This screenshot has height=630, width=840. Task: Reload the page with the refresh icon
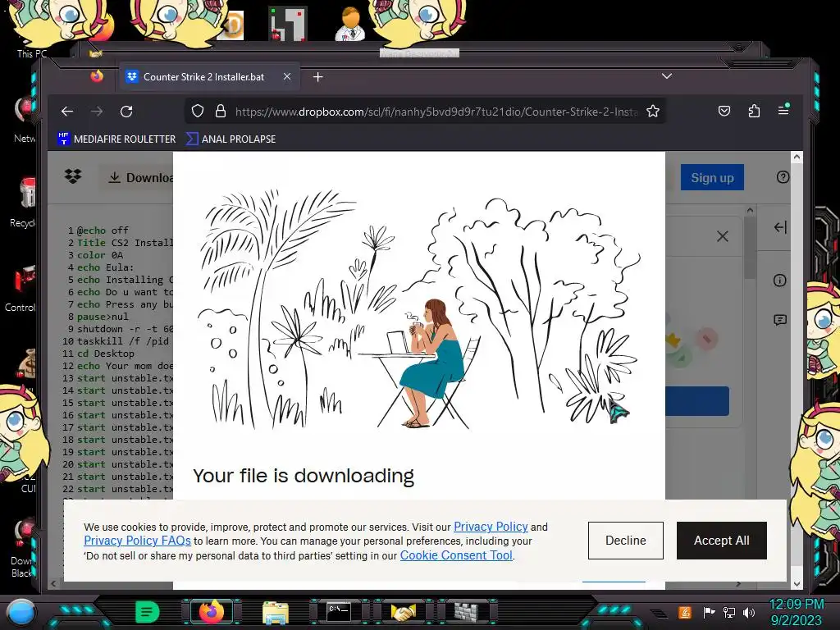coord(126,112)
